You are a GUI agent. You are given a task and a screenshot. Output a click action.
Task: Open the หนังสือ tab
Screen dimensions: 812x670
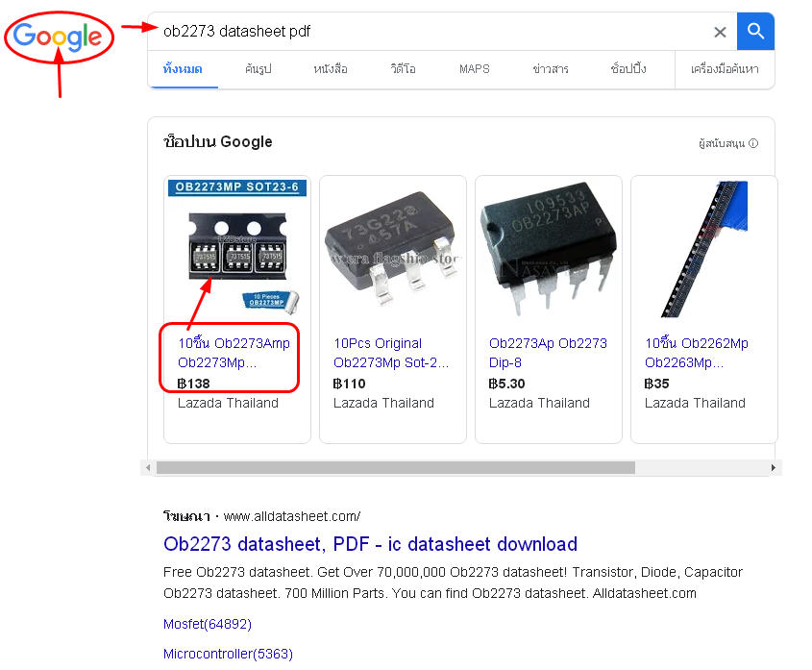click(x=331, y=69)
